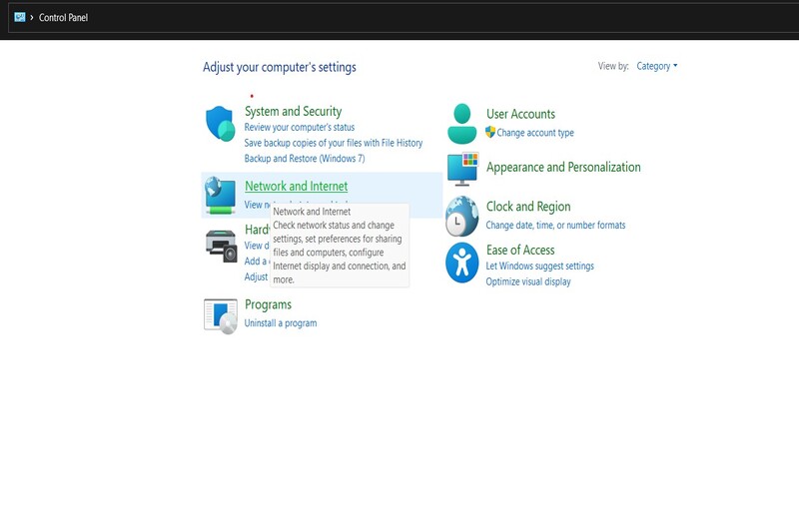Open the Ease of Access icon

461,263
